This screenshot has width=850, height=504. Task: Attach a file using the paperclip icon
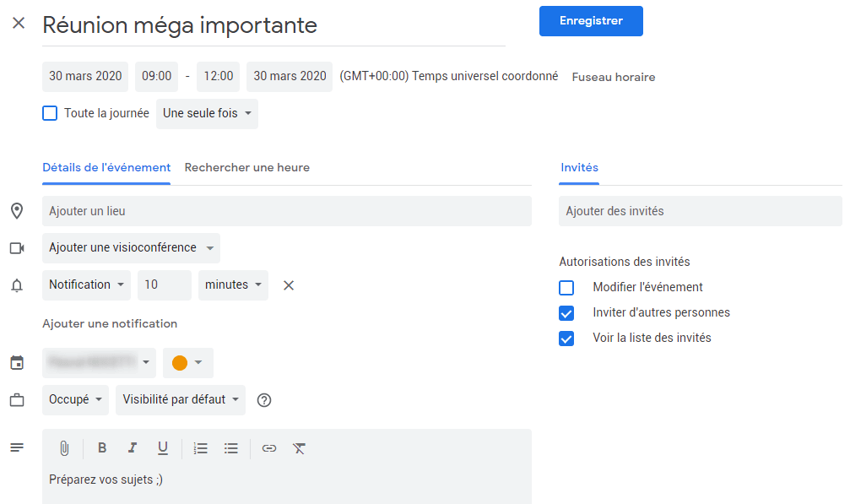pyautogui.click(x=64, y=448)
